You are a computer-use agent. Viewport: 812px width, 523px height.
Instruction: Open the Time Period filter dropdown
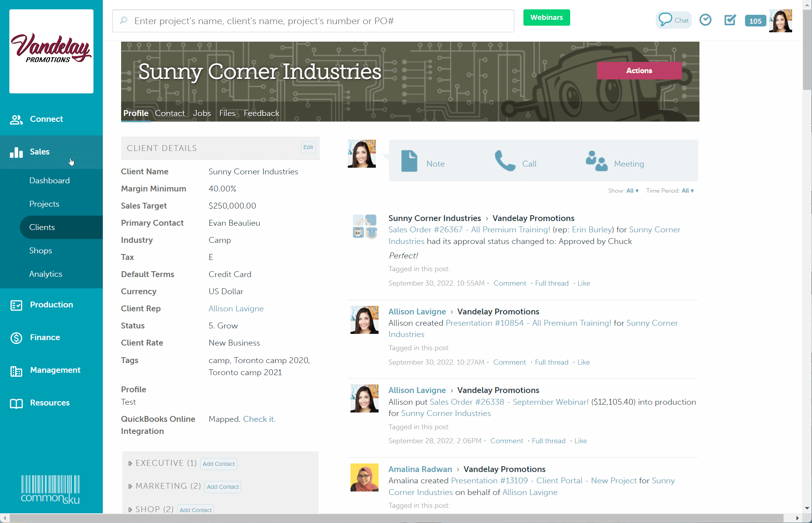pyautogui.click(x=687, y=191)
